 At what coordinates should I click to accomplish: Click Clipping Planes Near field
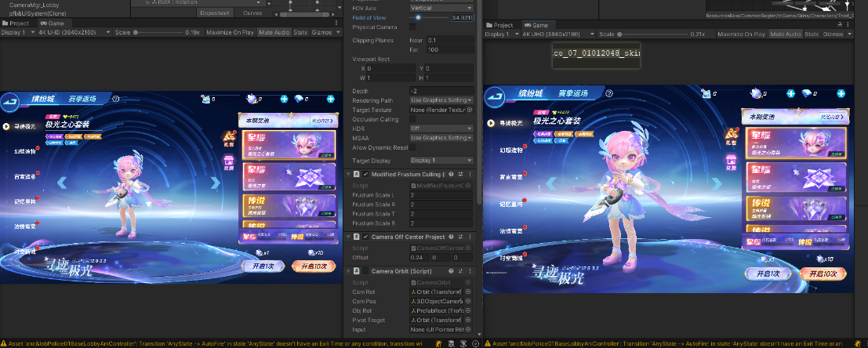click(x=450, y=41)
